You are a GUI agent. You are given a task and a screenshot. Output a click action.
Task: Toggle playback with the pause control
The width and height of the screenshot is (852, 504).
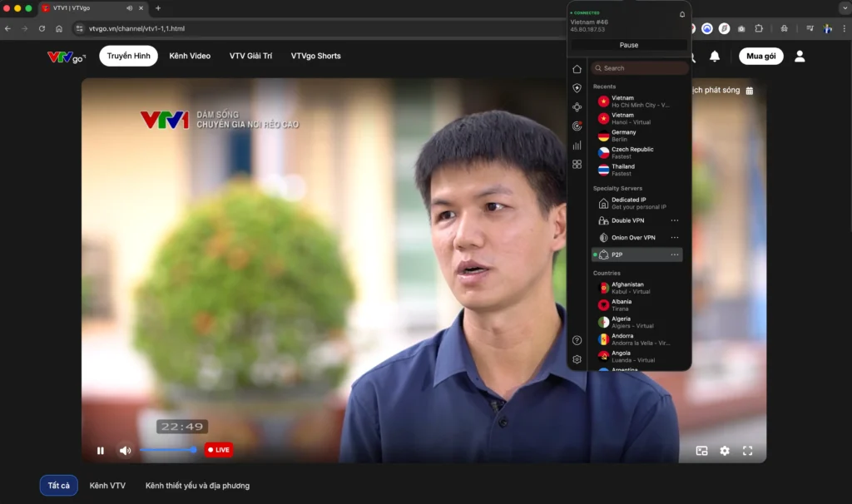tap(100, 450)
